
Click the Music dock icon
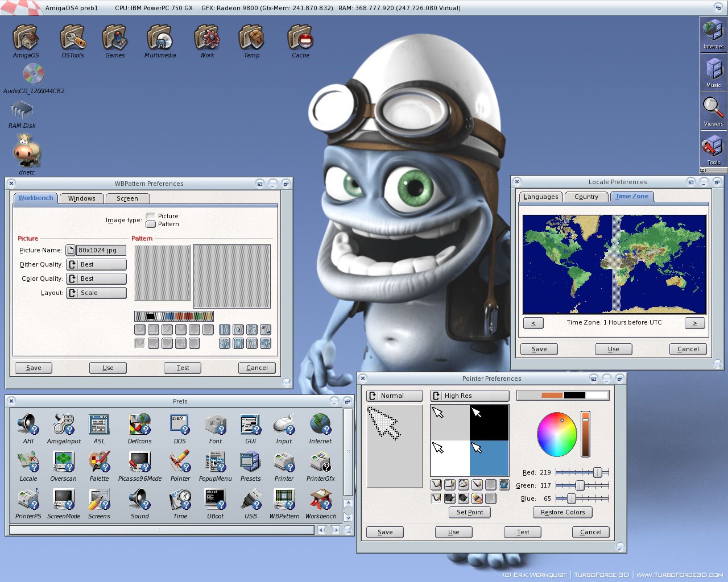click(x=713, y=72)
